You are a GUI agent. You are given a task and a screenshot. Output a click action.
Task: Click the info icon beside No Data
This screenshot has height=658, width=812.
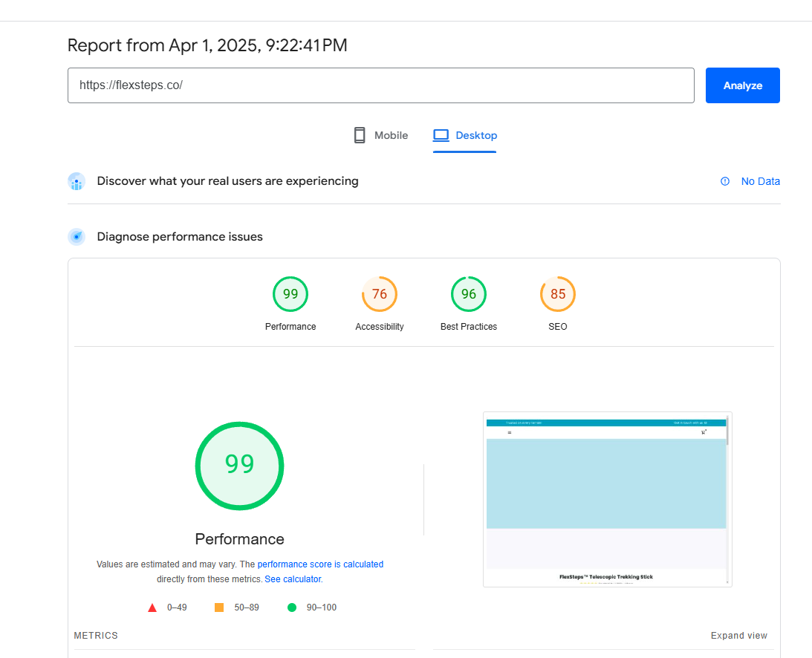coord(725,181)
